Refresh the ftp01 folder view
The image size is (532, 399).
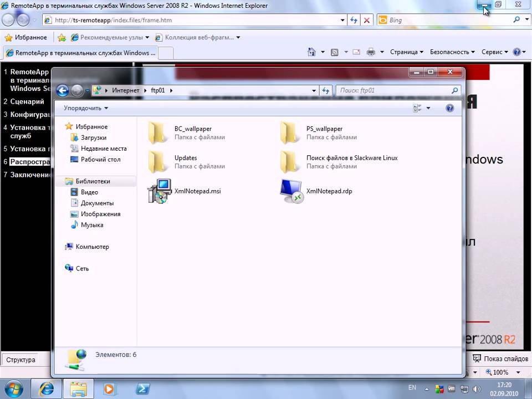click(325, 90)
